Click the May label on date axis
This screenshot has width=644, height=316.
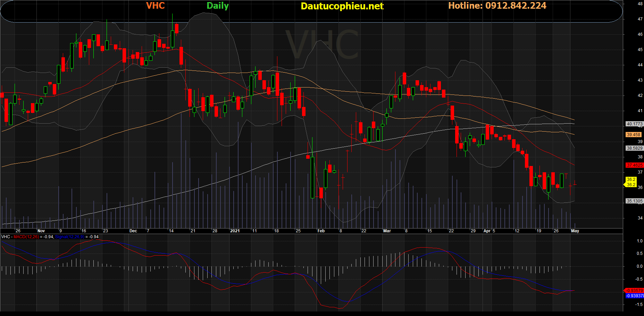pyautogui.click(x=575, y=231)
